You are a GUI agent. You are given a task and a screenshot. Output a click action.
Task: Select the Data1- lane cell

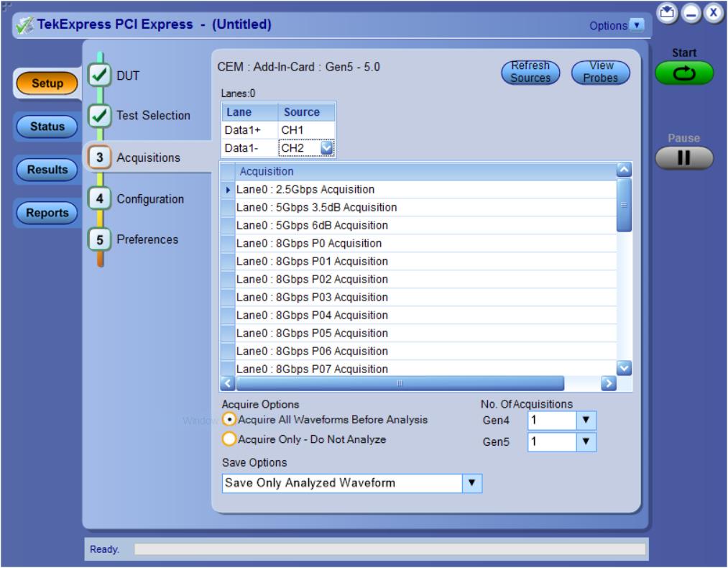point(250,148)
